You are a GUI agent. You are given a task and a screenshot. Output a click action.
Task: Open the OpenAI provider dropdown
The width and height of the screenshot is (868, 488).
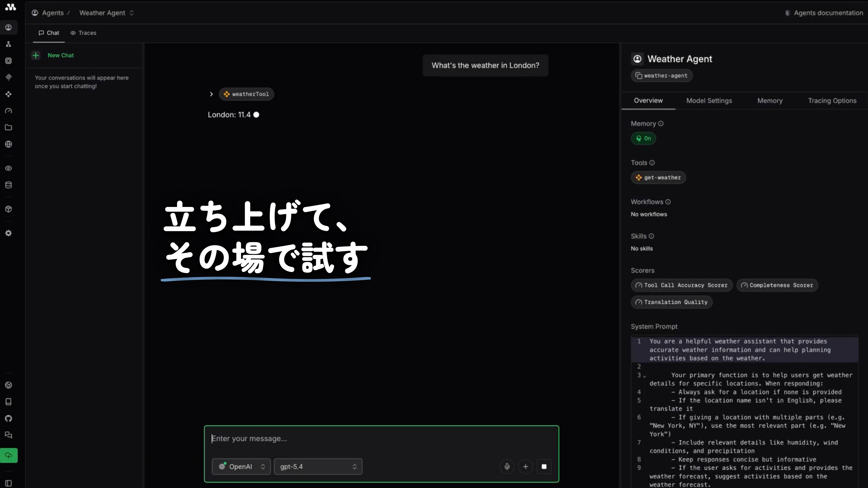tap(241, 467)
